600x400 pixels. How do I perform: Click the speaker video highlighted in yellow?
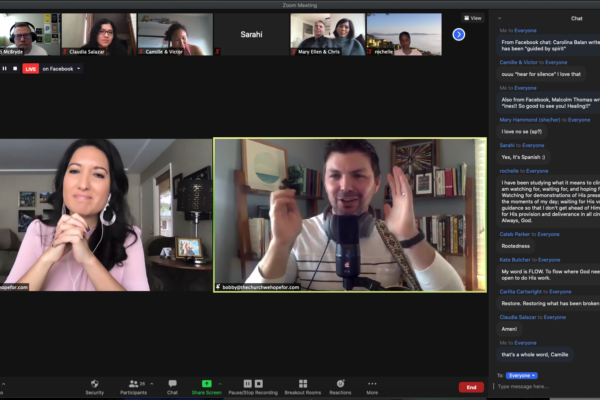(x=350, y=215)
